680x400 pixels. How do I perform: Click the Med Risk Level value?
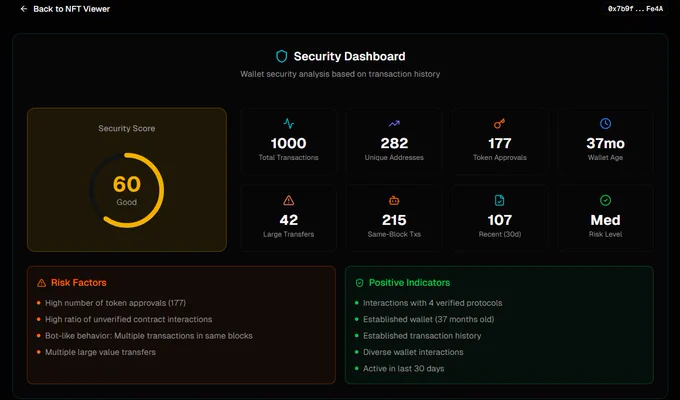click(x=605, y=220)
